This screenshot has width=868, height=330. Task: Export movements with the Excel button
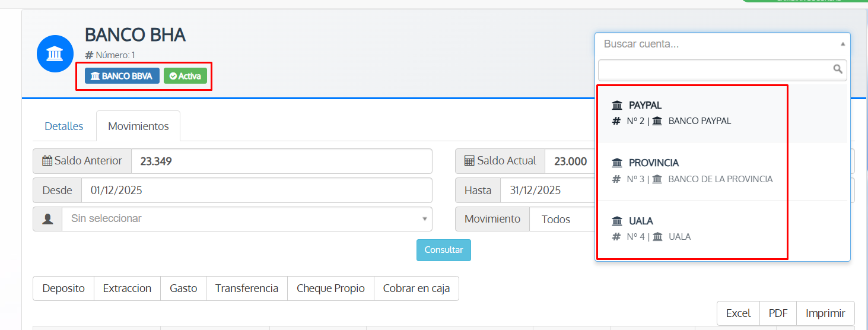click(x=739, y=313)
